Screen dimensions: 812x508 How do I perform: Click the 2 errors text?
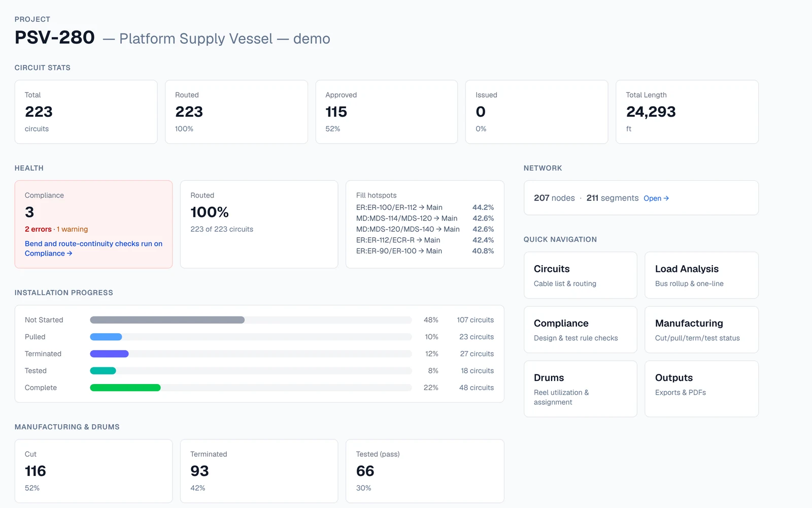tap(38, 229)
